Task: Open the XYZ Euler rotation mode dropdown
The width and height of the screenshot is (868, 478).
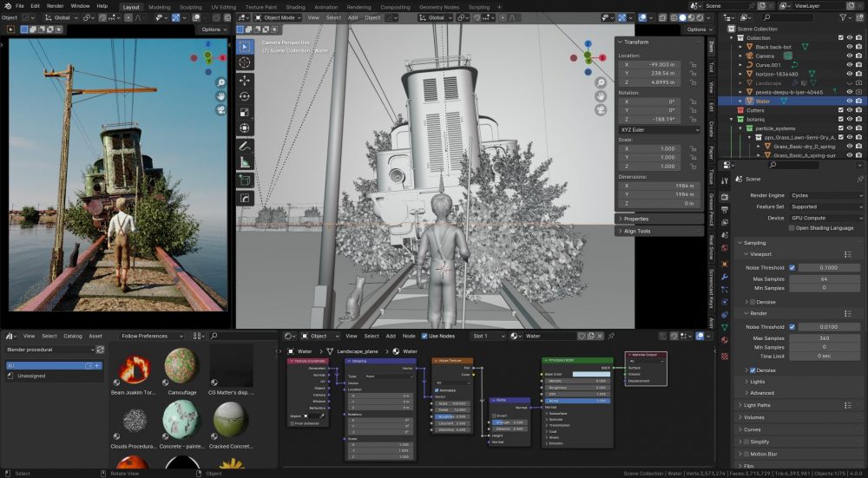Action: [660, 130]
